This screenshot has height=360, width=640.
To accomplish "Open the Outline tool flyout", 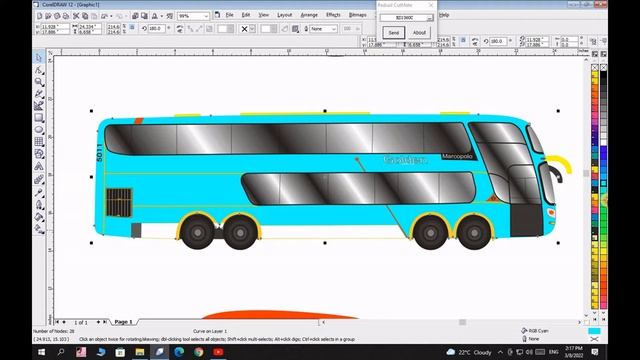I will [39, 204].
